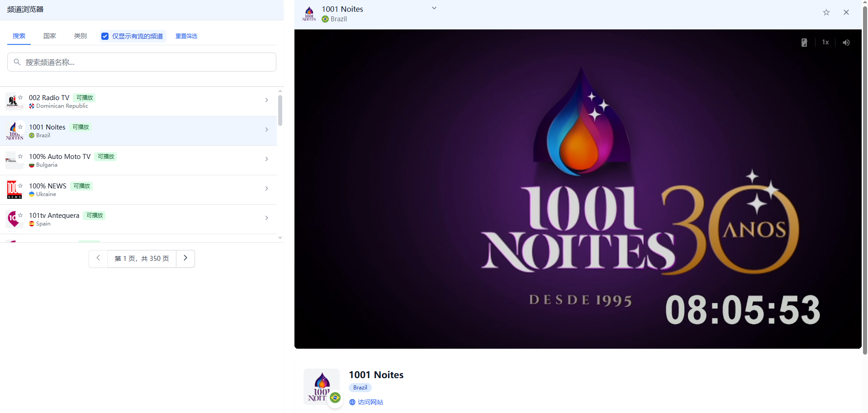Expand the 101tv Antequera row chevron
This screenshot has width=868, height=413.
pos(266,218)
